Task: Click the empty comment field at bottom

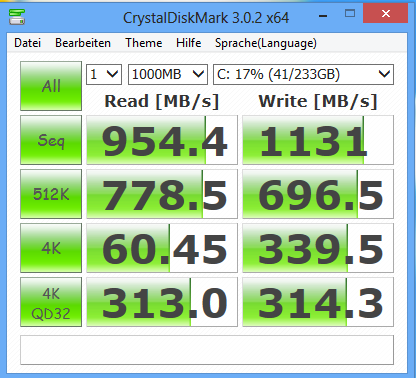Action: [x=207, y=350]
